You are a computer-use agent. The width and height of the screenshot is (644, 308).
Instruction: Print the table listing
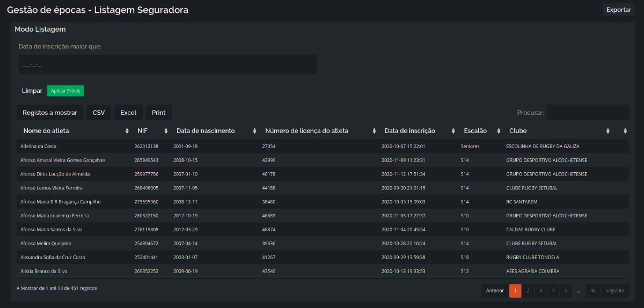coord(158,113)
